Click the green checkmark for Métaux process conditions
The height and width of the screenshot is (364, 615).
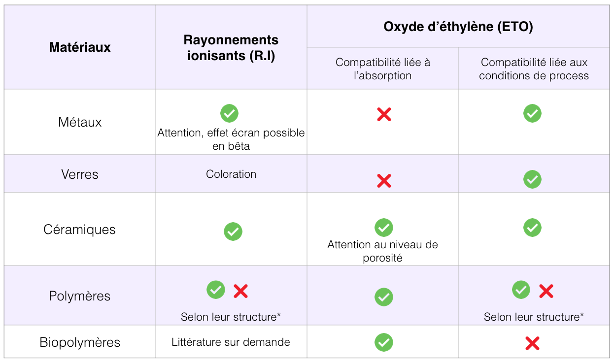tap(532, 113)
